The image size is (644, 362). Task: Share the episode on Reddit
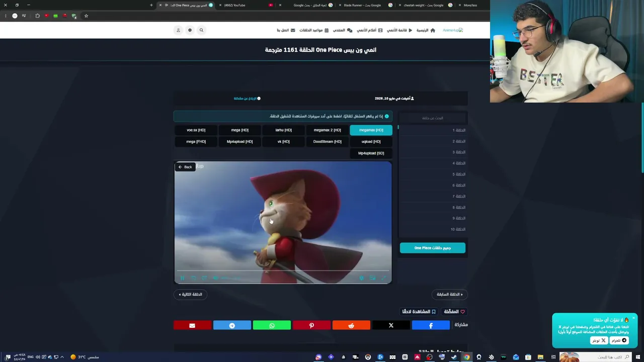(351, 325)
